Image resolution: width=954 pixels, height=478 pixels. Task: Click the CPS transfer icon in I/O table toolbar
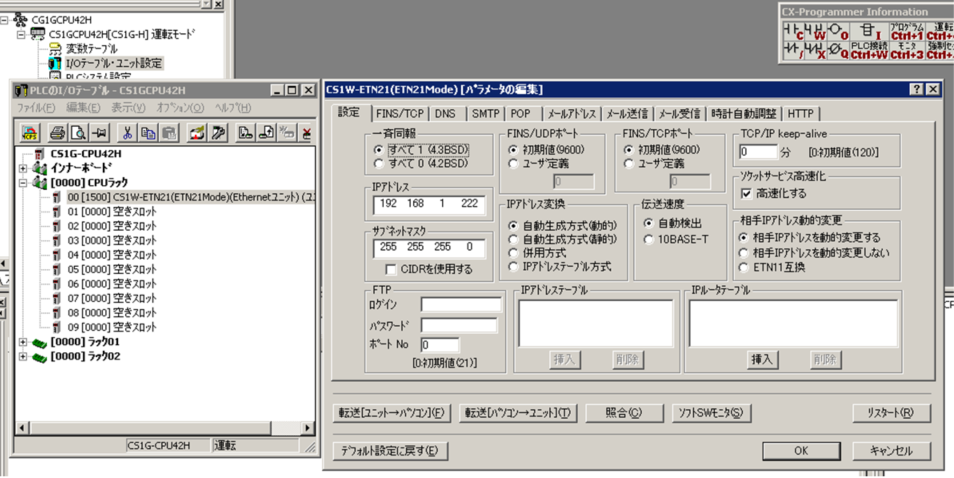(30, 133)
